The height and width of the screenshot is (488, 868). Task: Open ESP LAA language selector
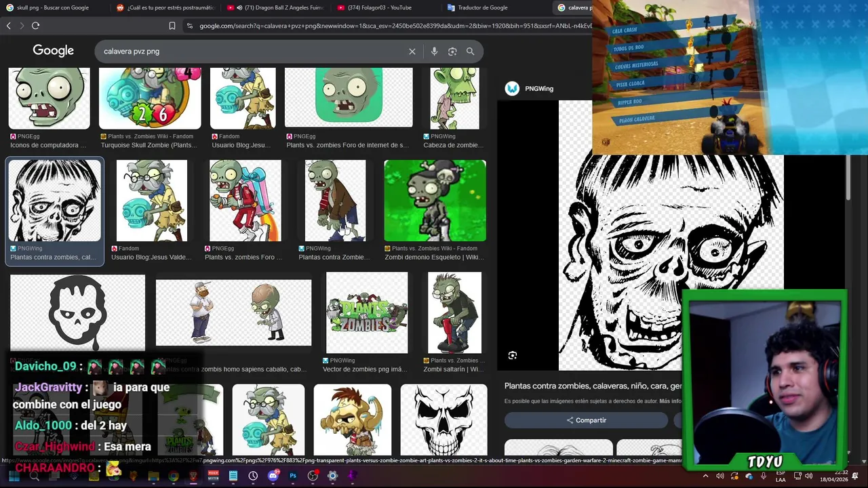click(x=781, y=476)
